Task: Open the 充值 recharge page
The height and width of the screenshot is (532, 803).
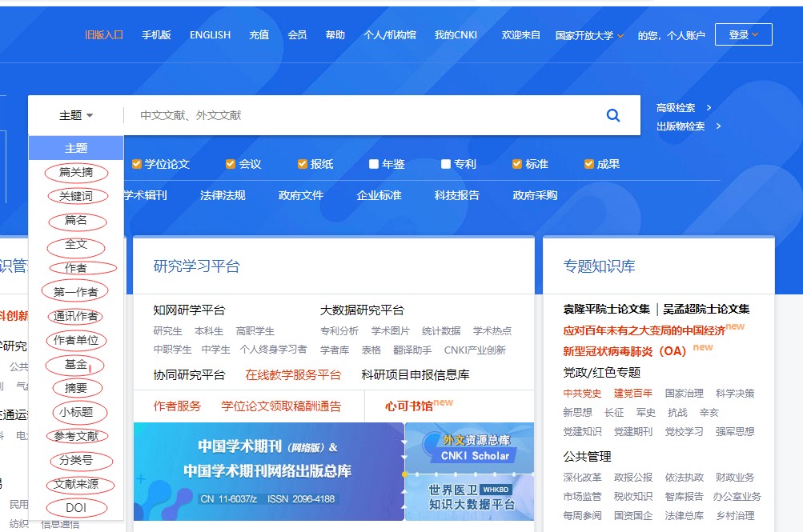Action: pyautogui.click(x=259, y=34)
